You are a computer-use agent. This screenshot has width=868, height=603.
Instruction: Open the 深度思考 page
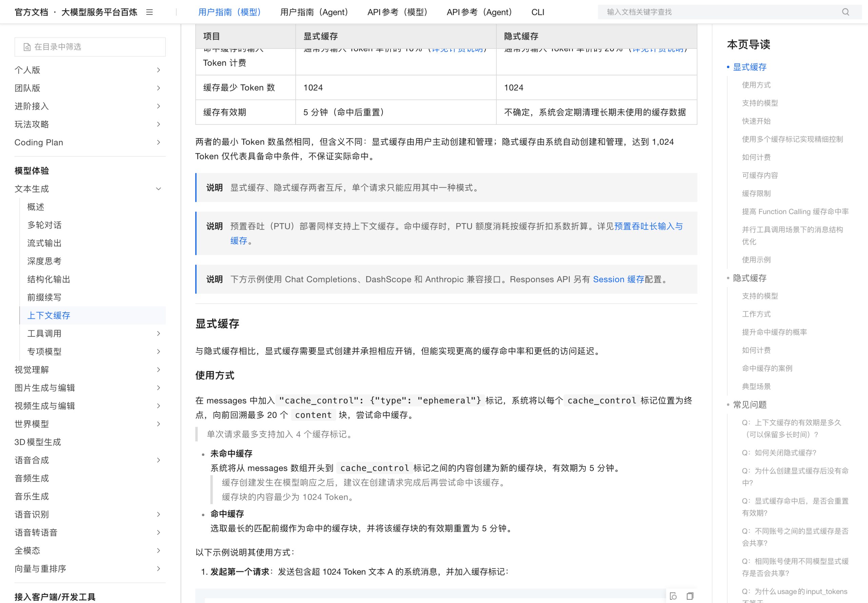click(44, 261)
